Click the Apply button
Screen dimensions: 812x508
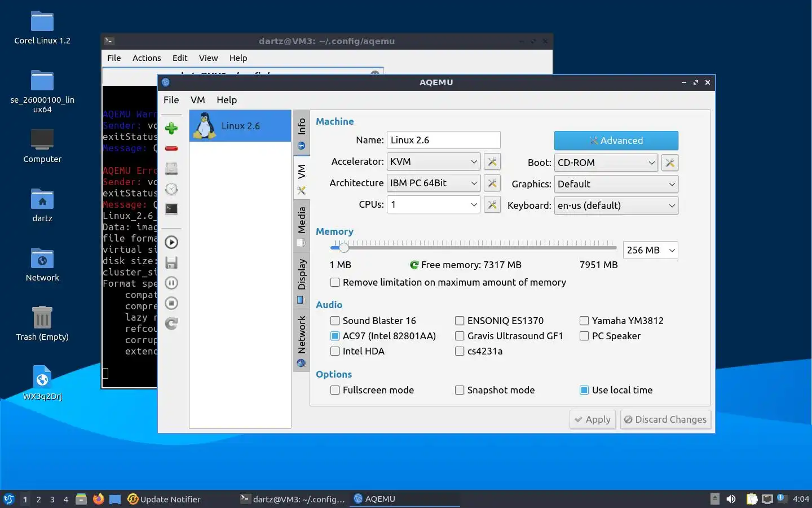pos(593,419)
